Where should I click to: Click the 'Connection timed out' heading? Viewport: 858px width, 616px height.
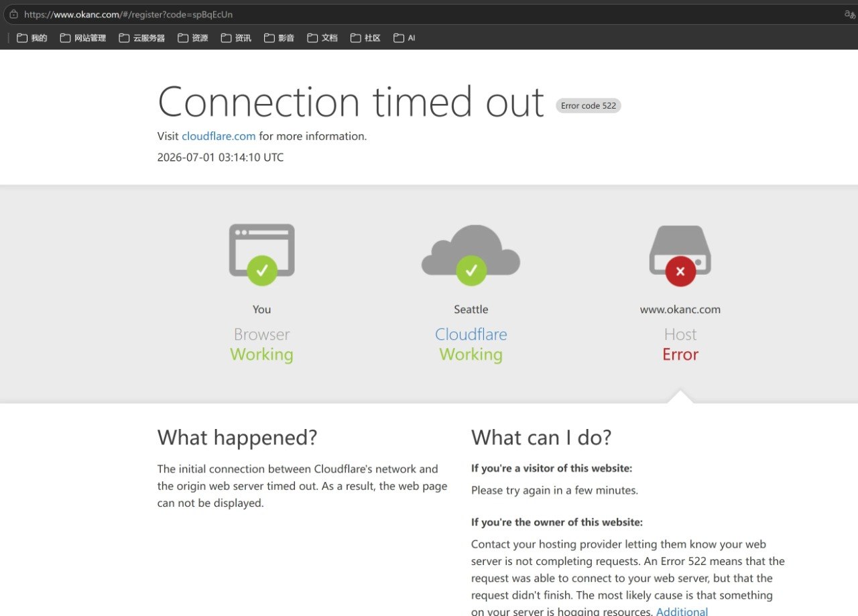click(351, 102)
